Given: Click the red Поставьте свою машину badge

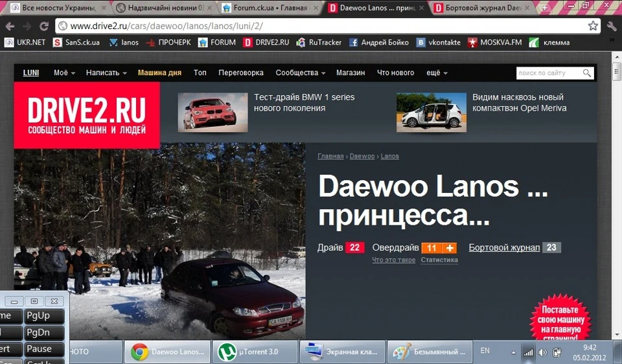Looking at the screenshot, I should 560,317.
